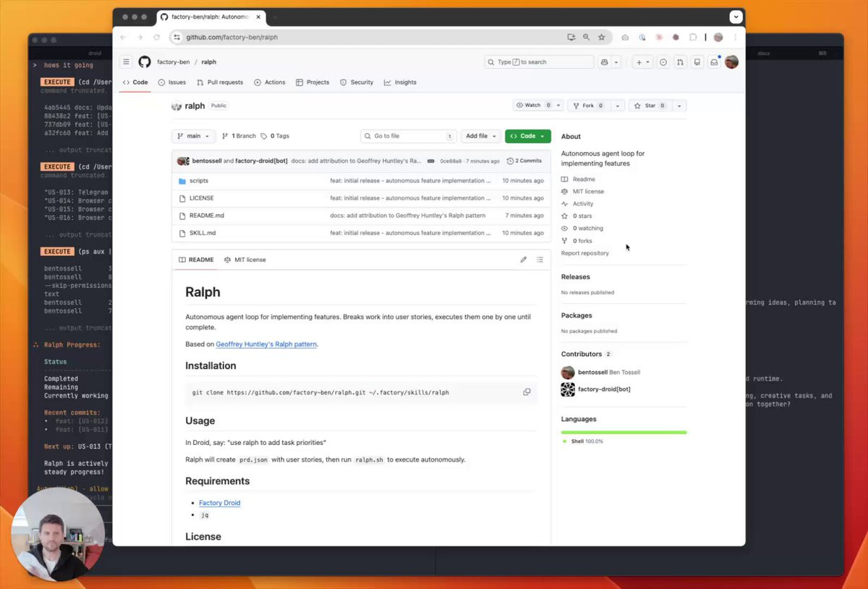Image resolution: width=868 pixels, height=589 pixels.
Task: Click the Report repository link
Action: [585, 253]
